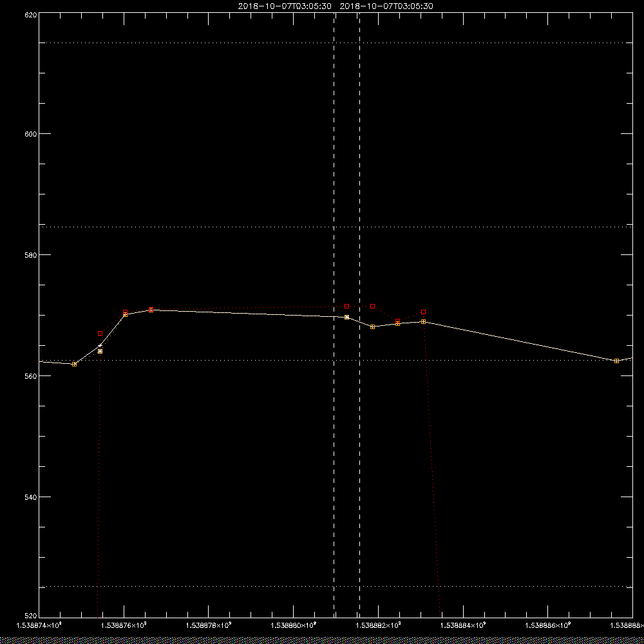
Task: Click the 1.538876×10⁹ x-axis label
Action: pos(124,625)
